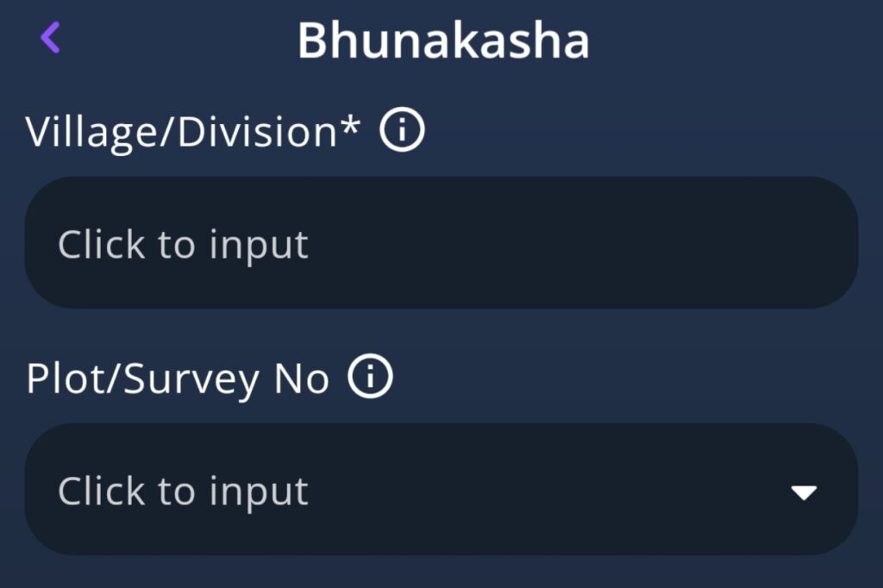Expand the Plot/Survey No dropdown arrow

click(804, 492)
